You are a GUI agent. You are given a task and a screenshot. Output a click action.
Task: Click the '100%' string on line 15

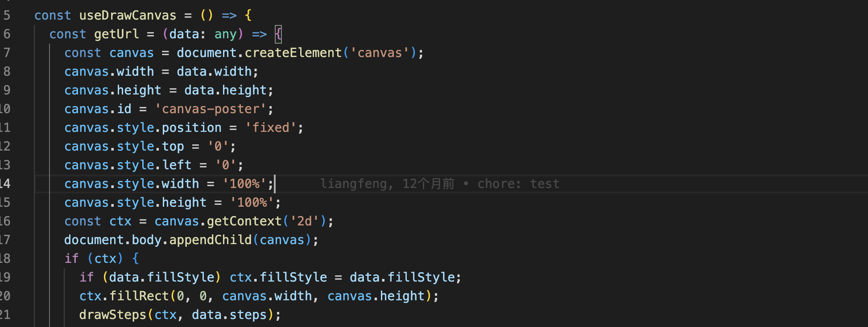tap(252, 203)
